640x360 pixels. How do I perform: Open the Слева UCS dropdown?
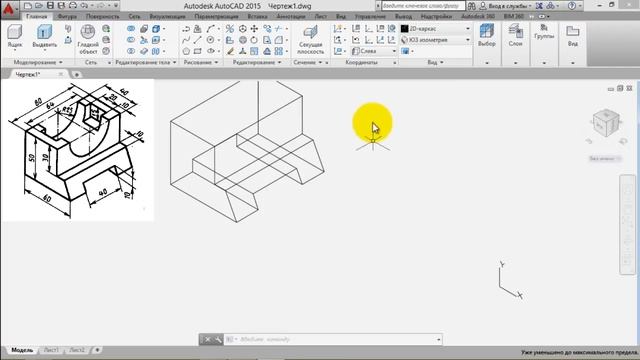(374, 51)
